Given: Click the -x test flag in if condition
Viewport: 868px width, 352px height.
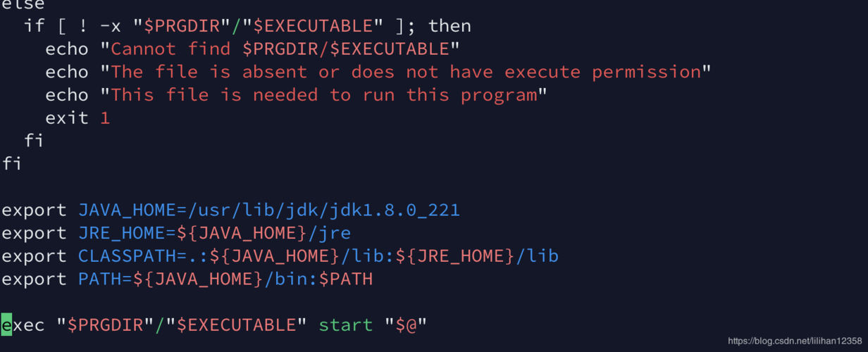Looking at the screenshot, I should [111, 26].
